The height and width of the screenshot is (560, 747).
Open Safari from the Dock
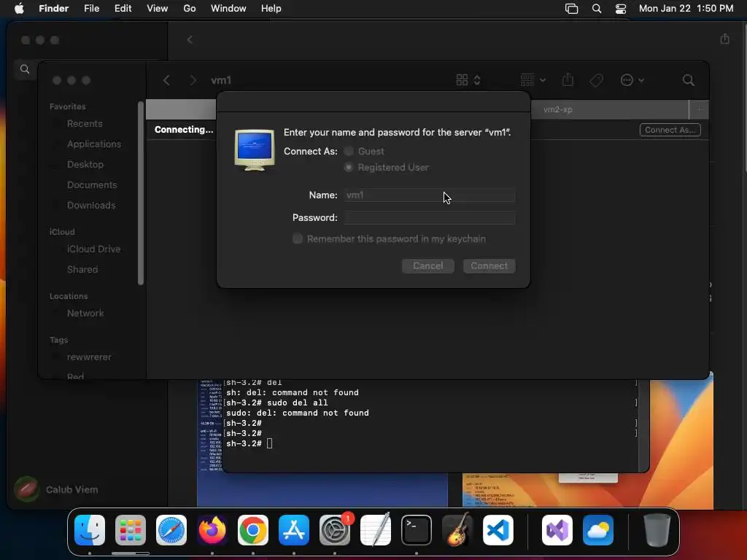[x=171, y=530]
